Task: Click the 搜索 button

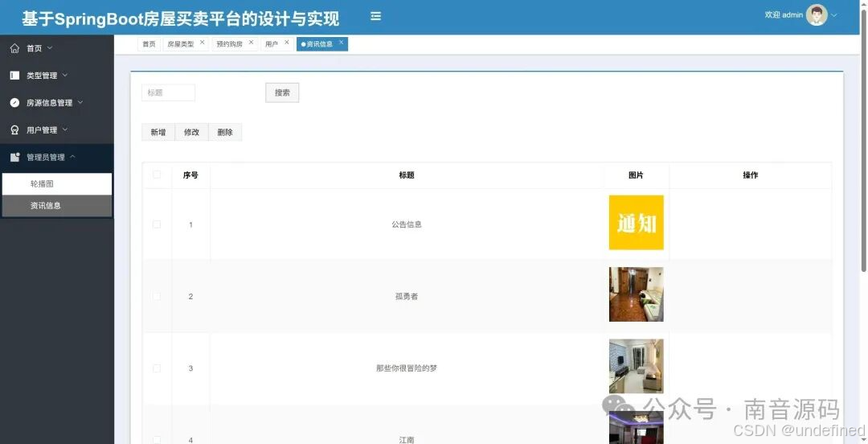Action: click(x=282, y=92)
